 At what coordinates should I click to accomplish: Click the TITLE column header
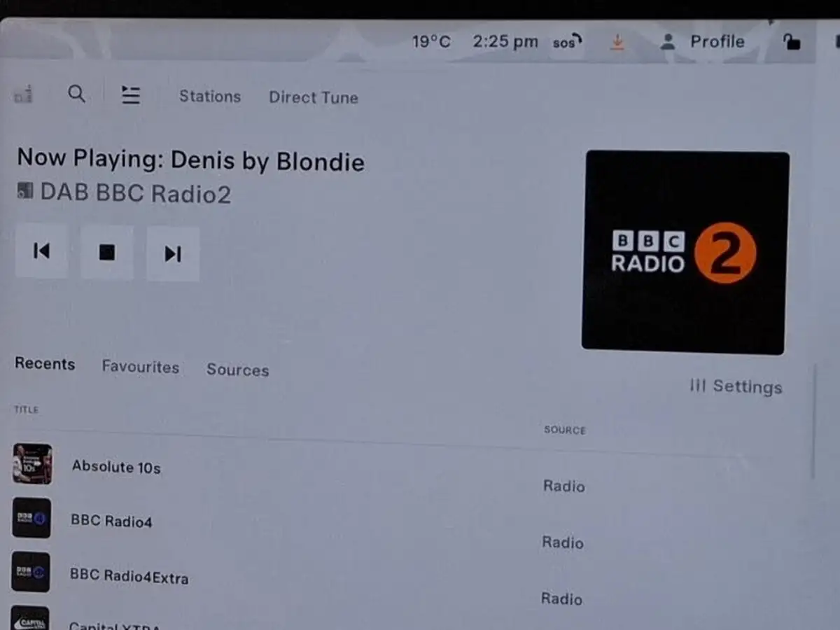pyautogui.click(x=27, y=409)
